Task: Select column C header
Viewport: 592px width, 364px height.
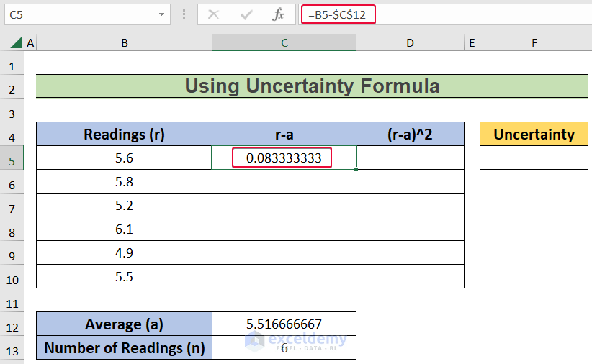Action: point(284,43)
